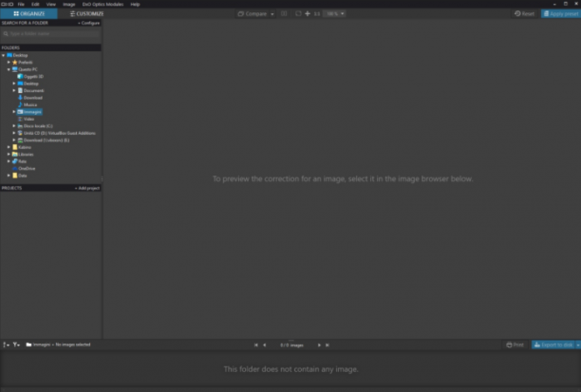
Task: Select the OneDrive cloud icon
Action: click(x=15, y=168)
